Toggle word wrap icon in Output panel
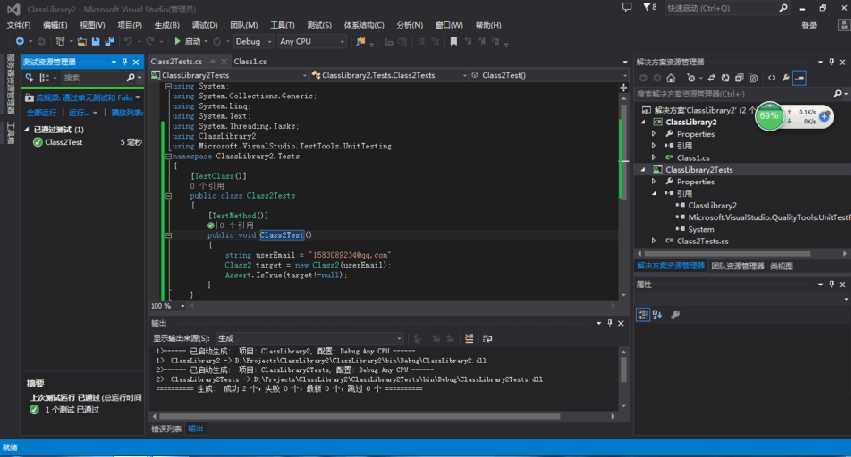Screen dimensions: 851x457 pyautogui.click(x=487, y=339)
